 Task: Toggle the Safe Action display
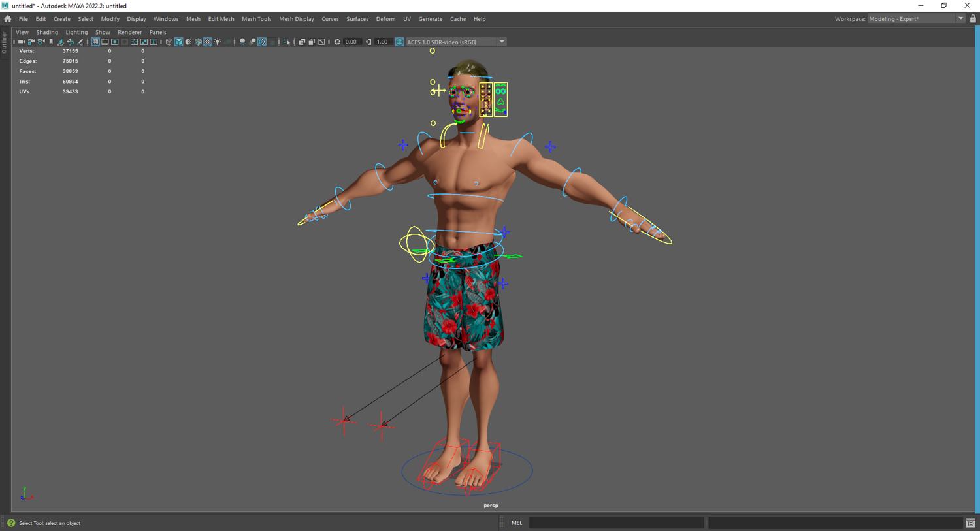point(144,42)
